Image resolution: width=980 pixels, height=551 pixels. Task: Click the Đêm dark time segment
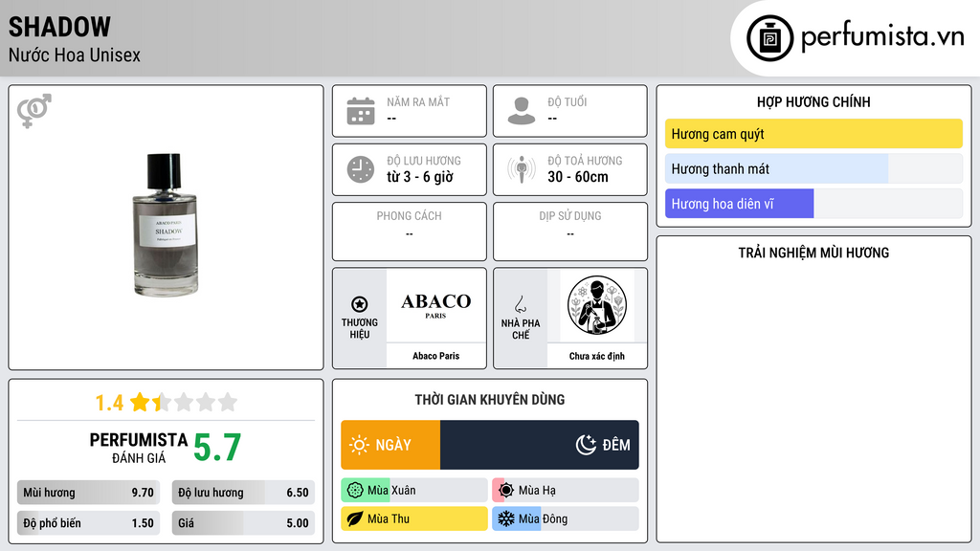click(x=540, y=445)
